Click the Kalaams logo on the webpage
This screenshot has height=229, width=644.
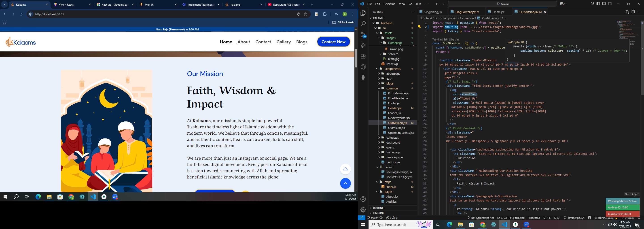click(x=21, y=42)
